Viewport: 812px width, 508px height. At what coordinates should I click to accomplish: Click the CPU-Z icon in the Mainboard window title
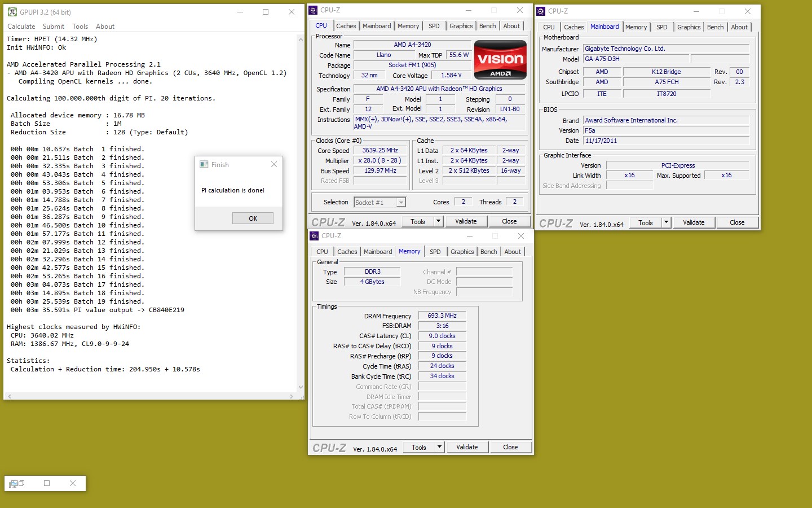(541, 11)
